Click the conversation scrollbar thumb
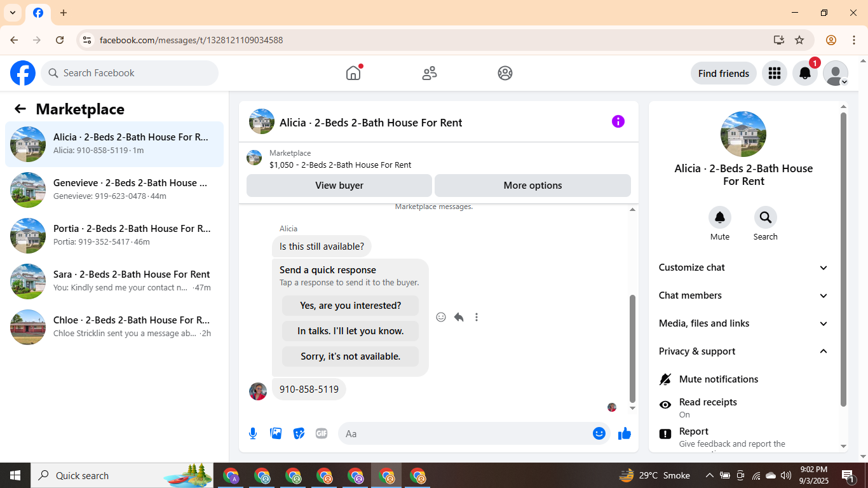 click(x=632, y=348)
